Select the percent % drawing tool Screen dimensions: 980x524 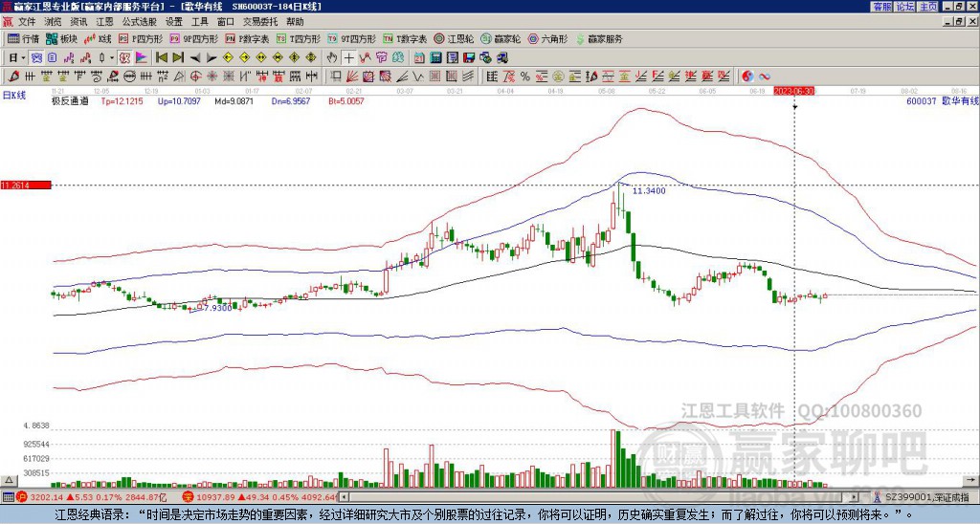point(525,76)
